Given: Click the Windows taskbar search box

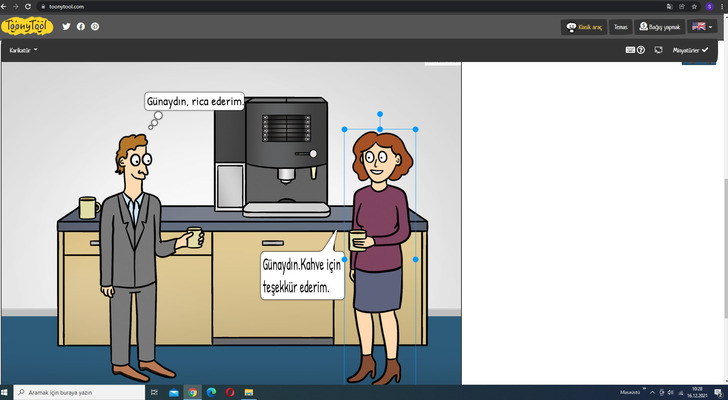Looking at the screenshot, I should (x=75, y=393).
